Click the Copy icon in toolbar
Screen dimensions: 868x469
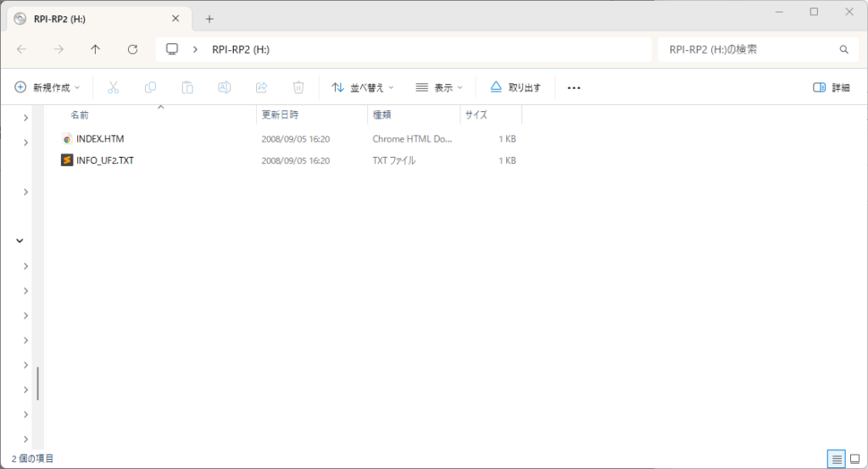150,87
